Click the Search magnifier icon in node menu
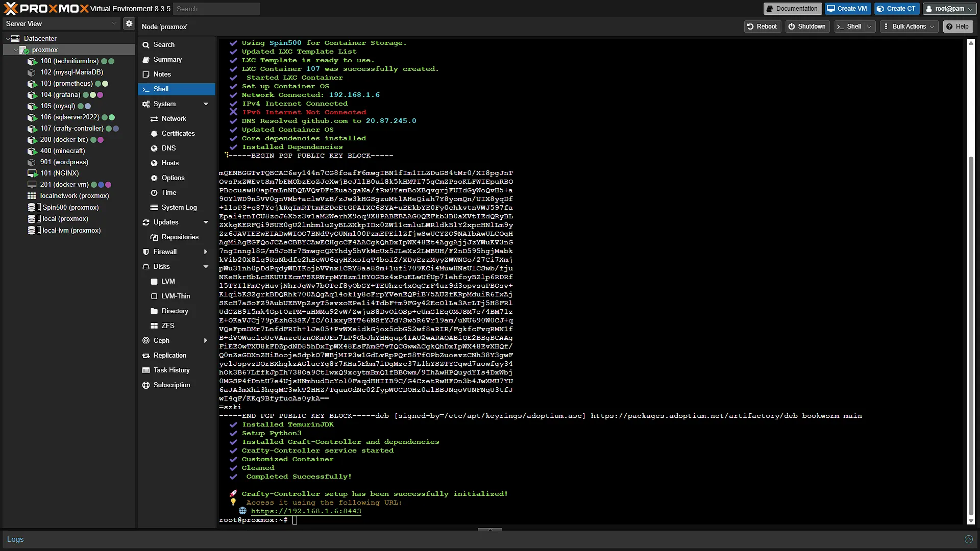The width and height of the screenshot is (980, 551). point(146,45)
